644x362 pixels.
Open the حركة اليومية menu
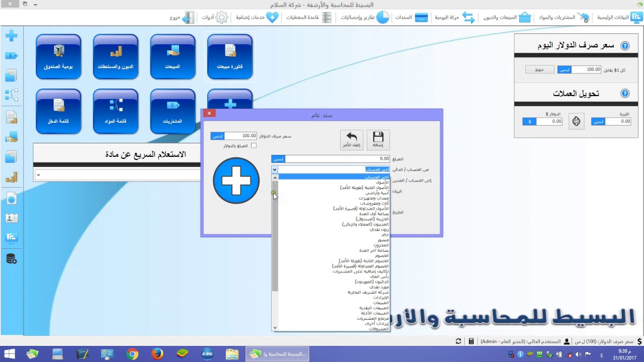tap(455, 17)
